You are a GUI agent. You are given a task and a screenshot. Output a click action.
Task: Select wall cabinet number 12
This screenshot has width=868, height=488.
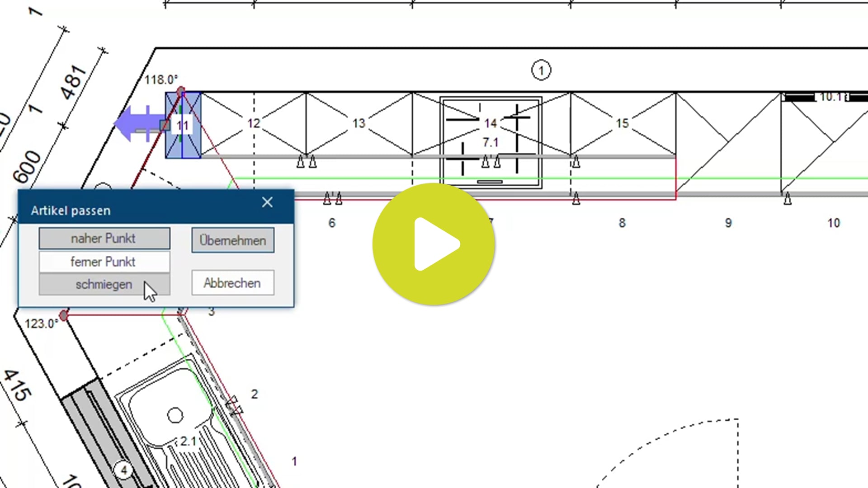click(x=254, y=123)
